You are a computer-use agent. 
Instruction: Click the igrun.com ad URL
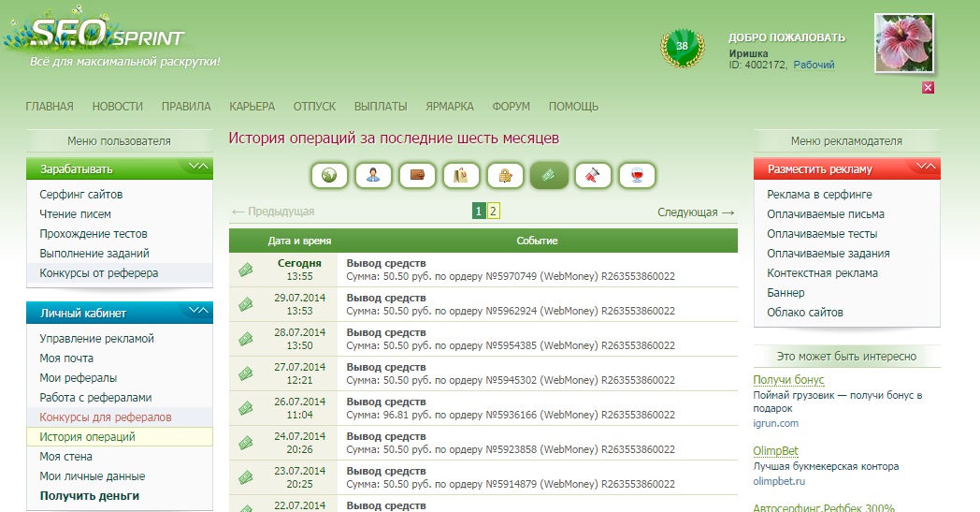775,423
